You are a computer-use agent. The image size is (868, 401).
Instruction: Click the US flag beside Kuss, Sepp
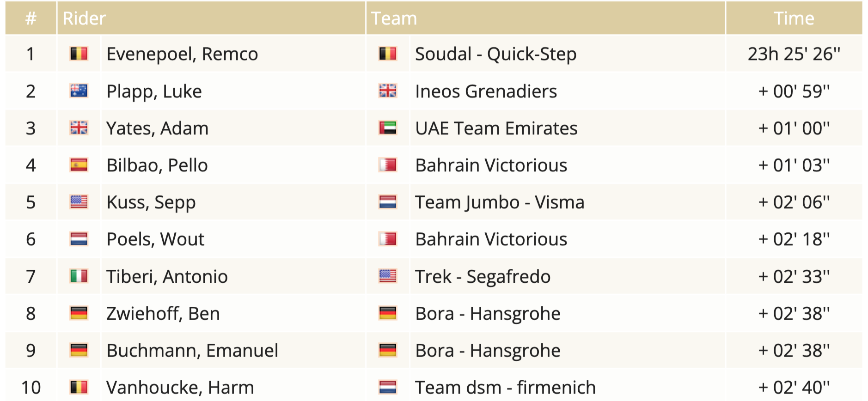tap(79, 202)
